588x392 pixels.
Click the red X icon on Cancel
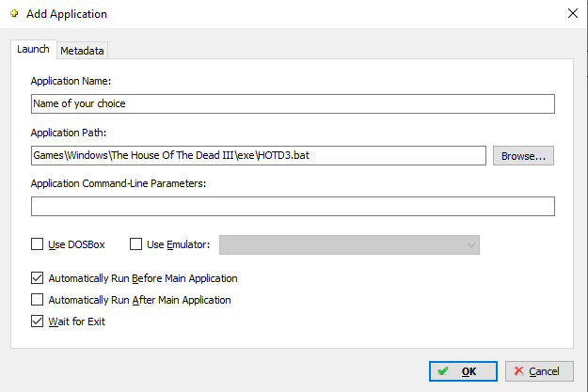[519, 371]
